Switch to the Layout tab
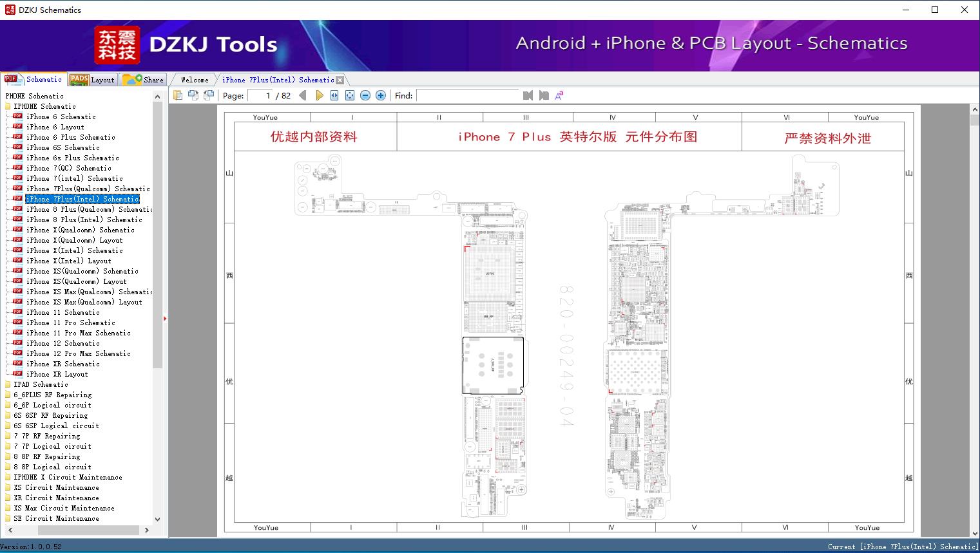This screenshot has width=980, height=553. pyautogui.click(x=92, y=80)
